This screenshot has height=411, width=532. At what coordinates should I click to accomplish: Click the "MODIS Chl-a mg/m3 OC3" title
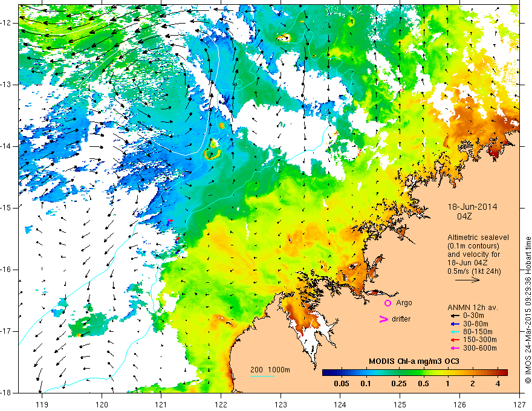(x=414, y=361)
